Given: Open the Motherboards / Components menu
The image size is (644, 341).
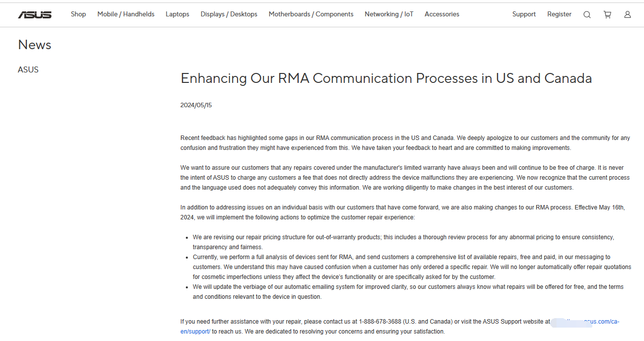Looking at the screenshot, I should (x=311, y=14).
